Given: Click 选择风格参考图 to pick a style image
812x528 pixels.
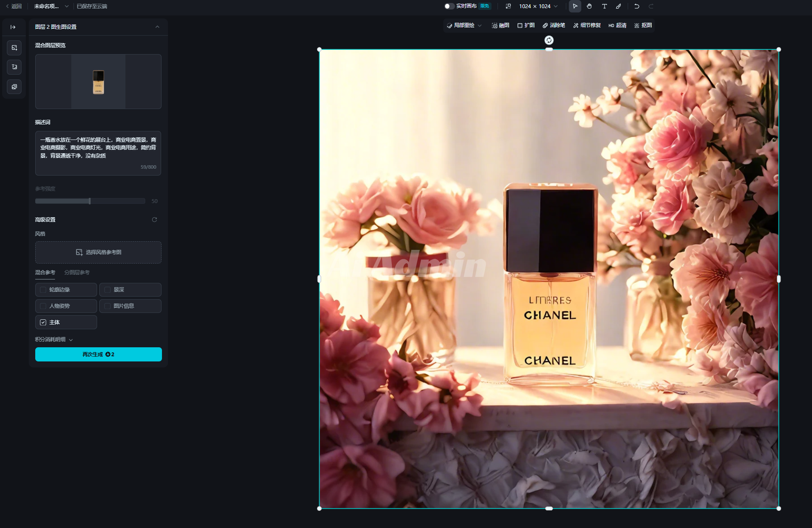Looking at the screenshot, I should point(98,252).
